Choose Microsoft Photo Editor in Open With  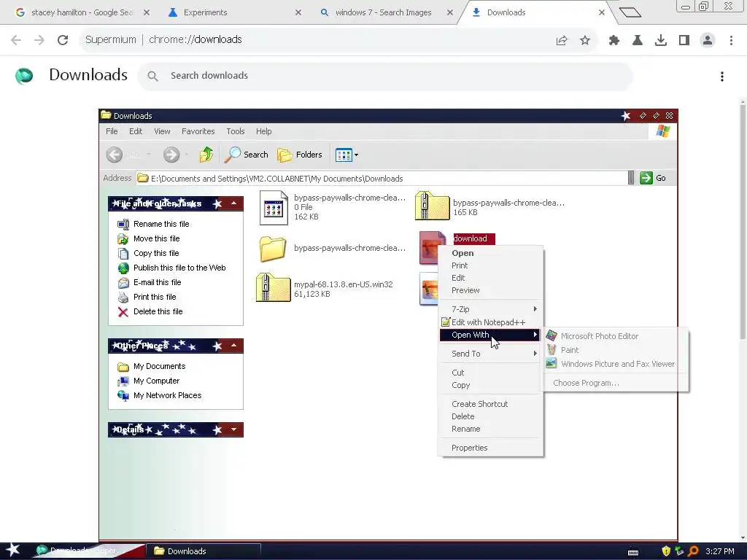pyautogui.click(x=616, y=336)
